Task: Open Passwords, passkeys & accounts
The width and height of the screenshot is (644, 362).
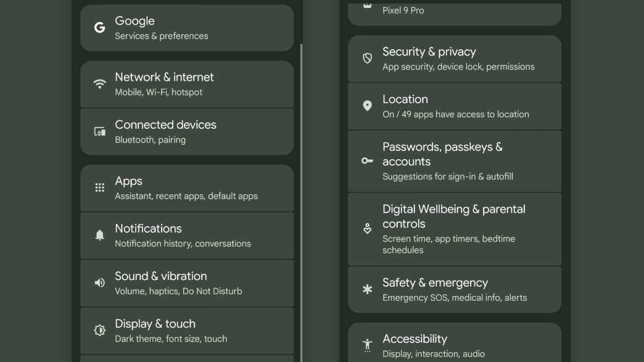Action: pyautogui.click(x=454, y=161)
